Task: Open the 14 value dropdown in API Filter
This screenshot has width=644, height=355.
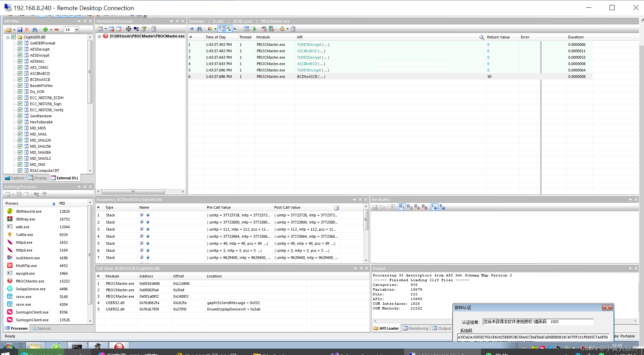Action: (x=77, y=30)
